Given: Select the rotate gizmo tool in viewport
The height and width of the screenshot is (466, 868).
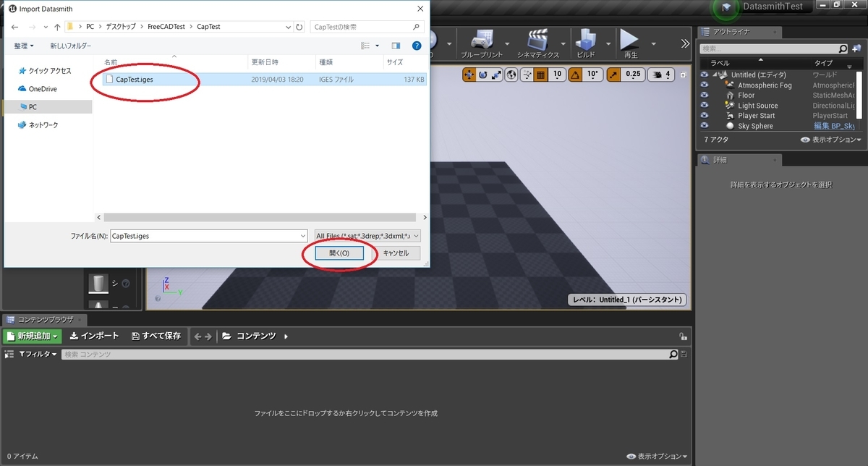Looking at the screenshot, I should (482, 75).
